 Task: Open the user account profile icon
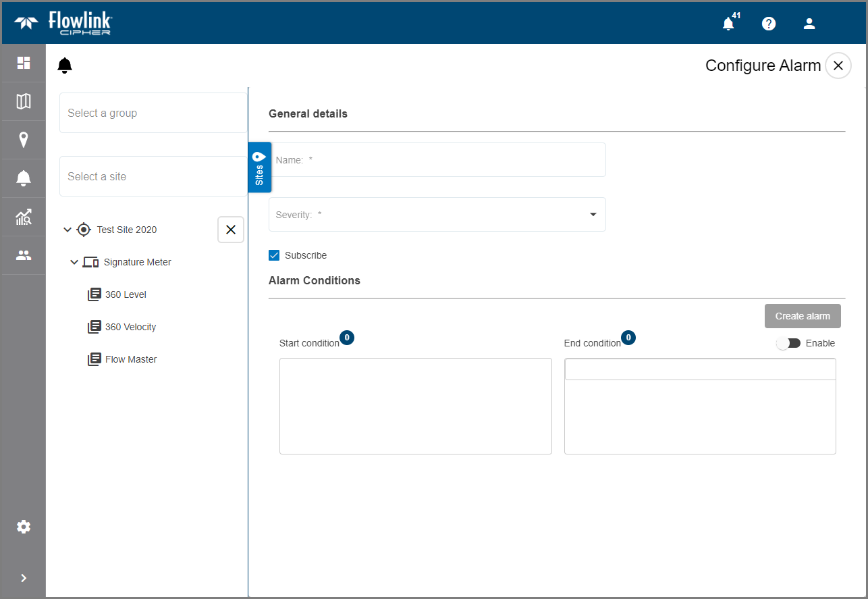(809, 24)
